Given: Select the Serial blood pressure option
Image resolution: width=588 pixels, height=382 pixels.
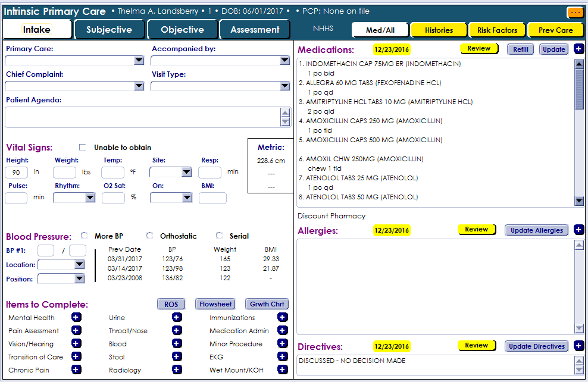Looking at the screenshot, I should (220, 236).
